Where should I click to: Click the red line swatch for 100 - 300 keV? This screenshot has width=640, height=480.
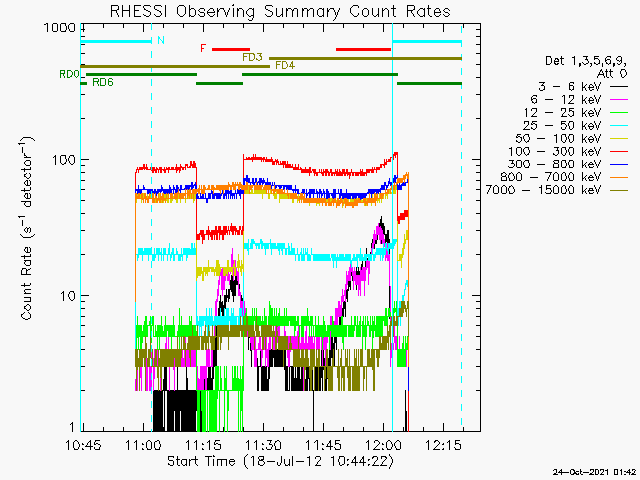619,151
